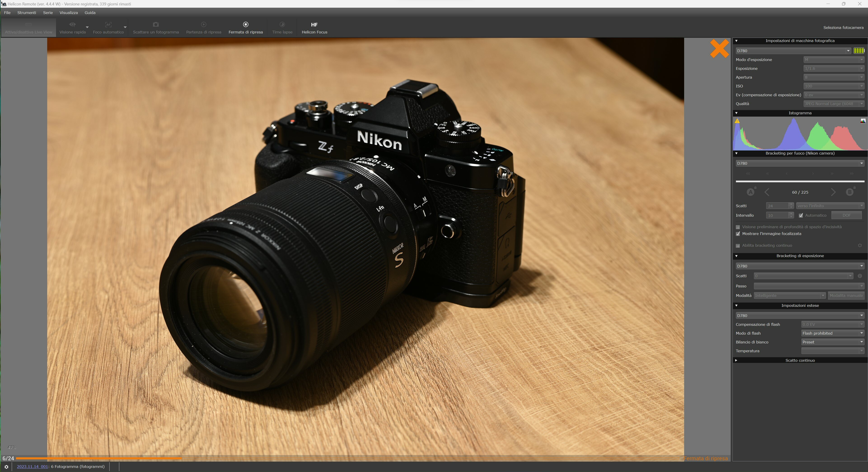The image size is (868, 472).
Task: Click Foco automatico toolbar icon
Action: click(108, 24)
